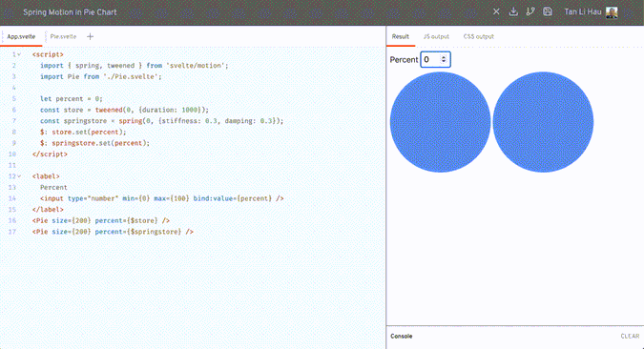Open the CSS output tab
This screenshot has width=644, height=349.
[479, 36]
